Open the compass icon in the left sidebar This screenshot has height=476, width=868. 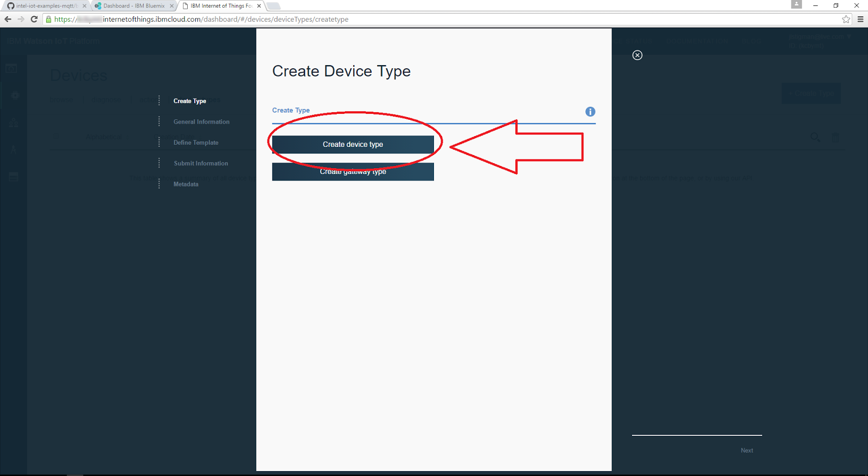point(14,150)
